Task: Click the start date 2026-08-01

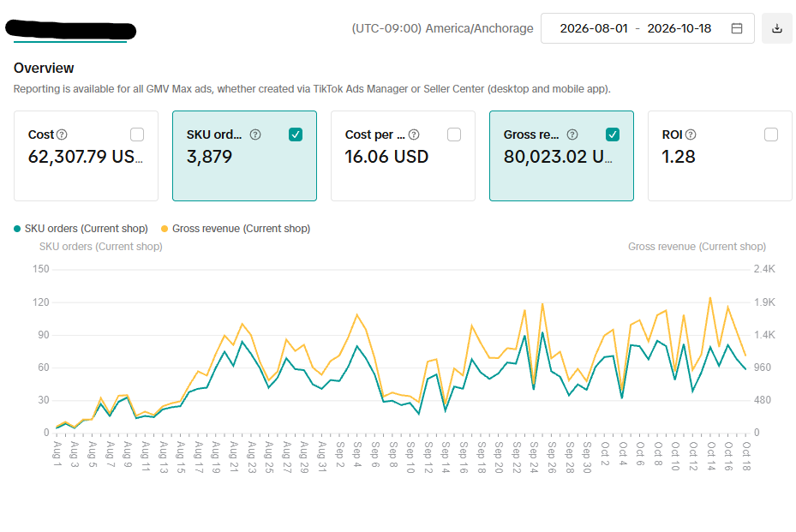Action: coord(594,28)
